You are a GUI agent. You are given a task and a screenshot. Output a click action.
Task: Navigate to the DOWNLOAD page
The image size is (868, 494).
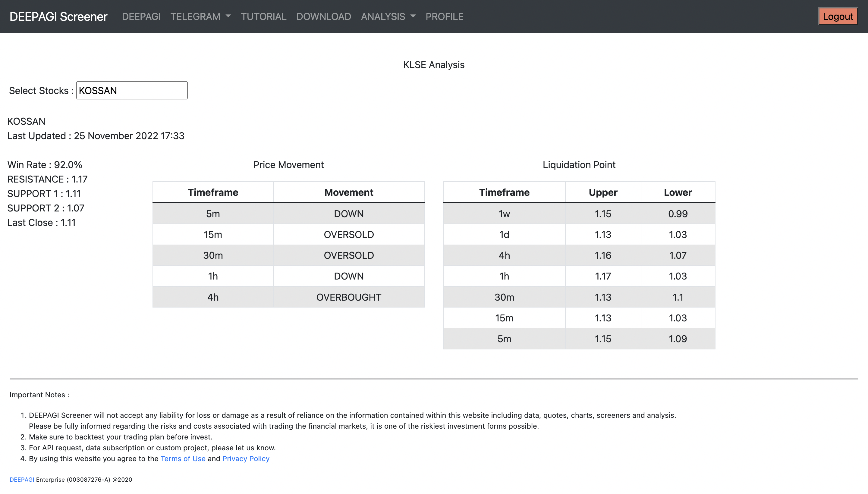(323, 16)
